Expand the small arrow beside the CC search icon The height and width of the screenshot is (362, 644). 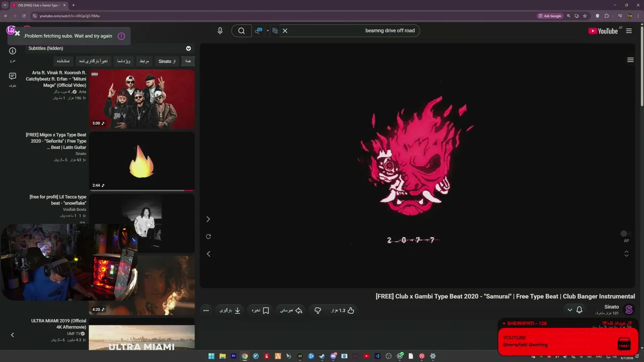coord(268,31)
